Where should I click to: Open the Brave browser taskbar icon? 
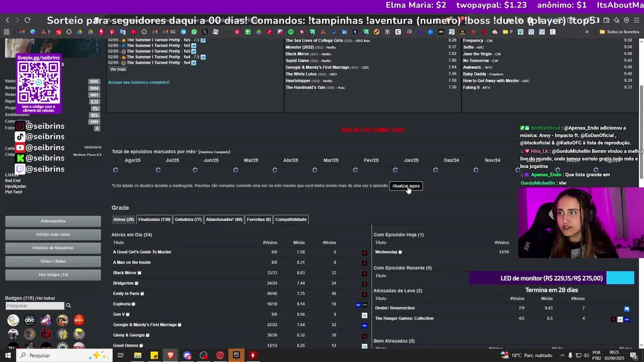click(171, 355)
